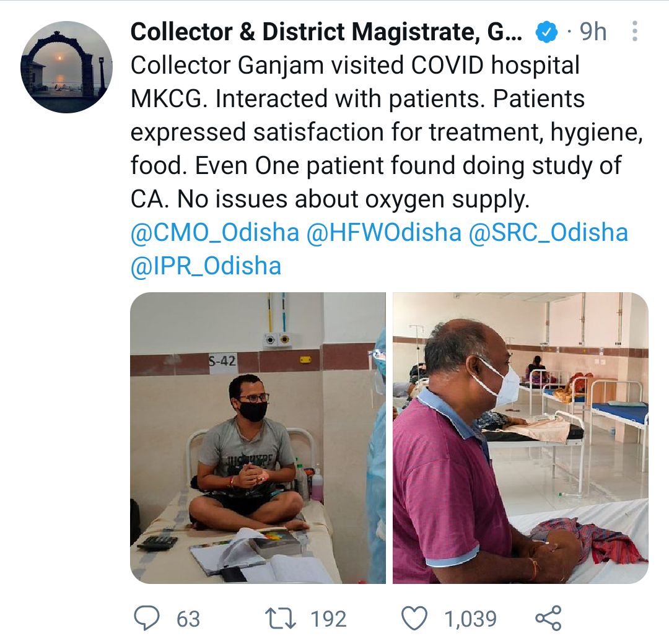669x644 pixels.
Task: View photo of man in white mask
Action: (x=520, y=438)
